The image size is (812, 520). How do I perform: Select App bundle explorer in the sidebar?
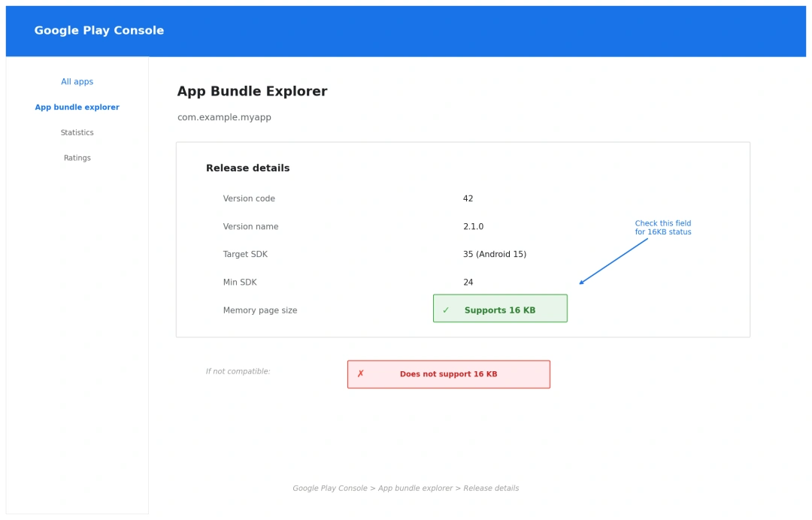click(77, 107)
